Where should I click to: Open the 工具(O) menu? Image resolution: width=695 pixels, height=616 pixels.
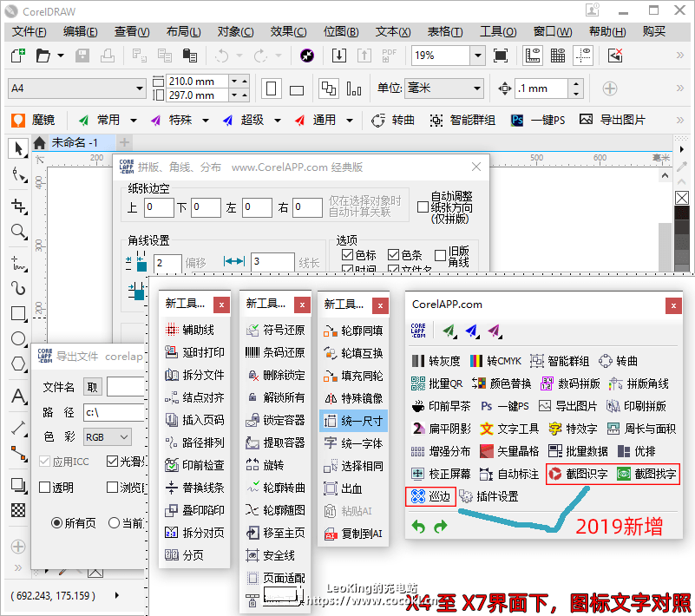pyautogui.click(x=498, y=31)
